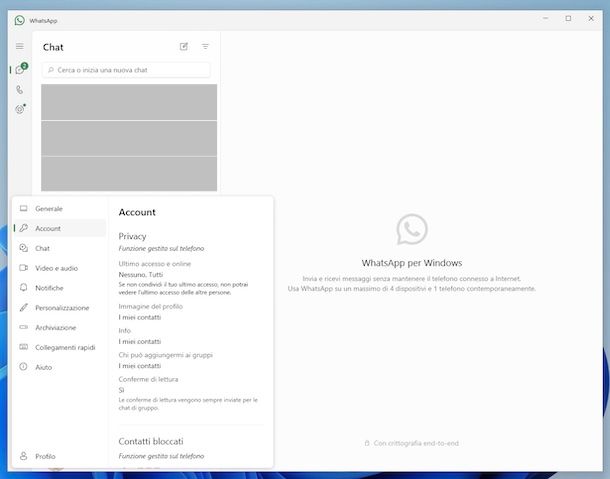Start a new chat with the compose icon
The width and height of the screenshot is (610, 479).
[184, 47]
